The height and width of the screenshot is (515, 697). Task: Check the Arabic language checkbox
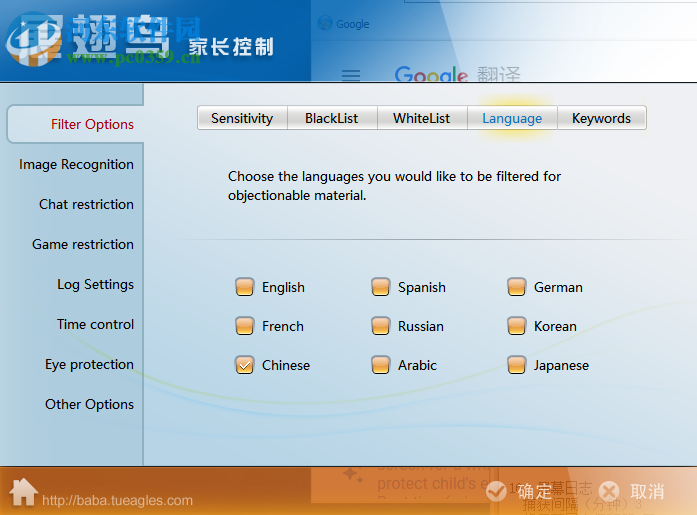point(381,365)
